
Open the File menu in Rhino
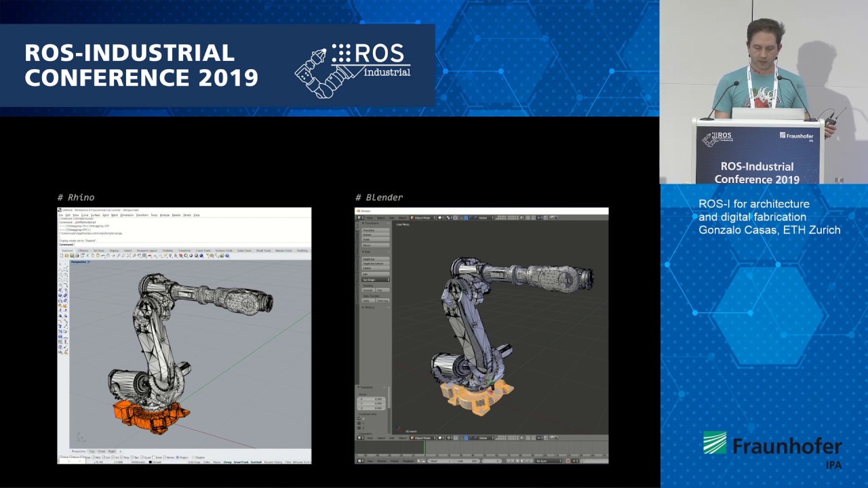(61, 215)
